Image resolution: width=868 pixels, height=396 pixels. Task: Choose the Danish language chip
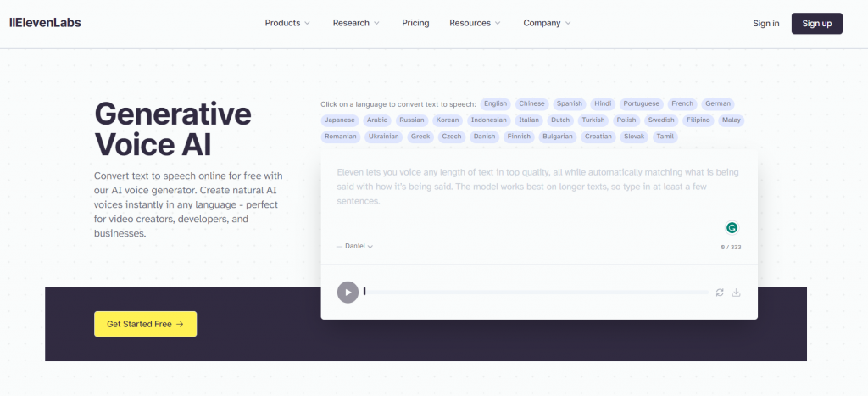coord(484,137)
